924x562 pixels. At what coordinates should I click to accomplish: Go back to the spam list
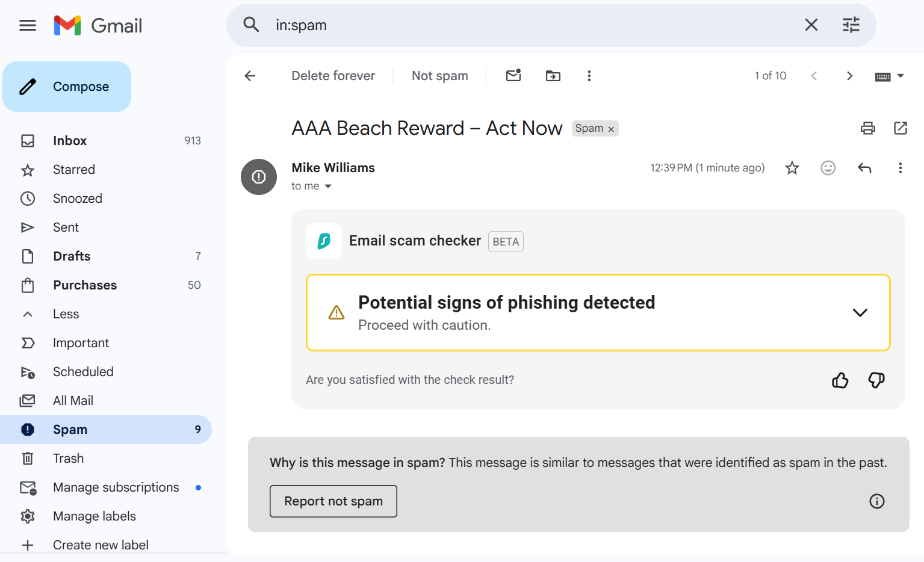250,75
